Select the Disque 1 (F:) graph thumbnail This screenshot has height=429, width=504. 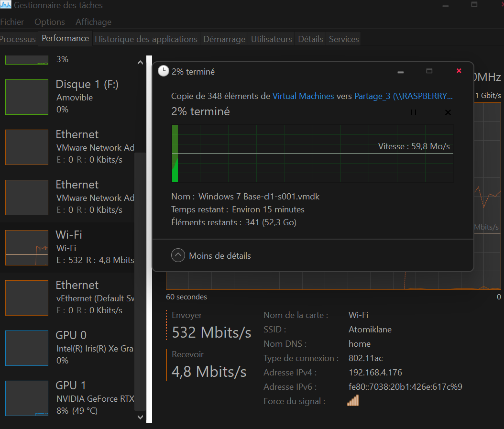27,97
